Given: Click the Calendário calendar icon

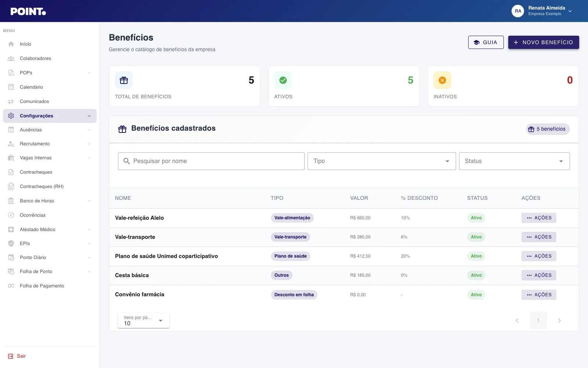Looking at the screenshot, I should point(11,87).
